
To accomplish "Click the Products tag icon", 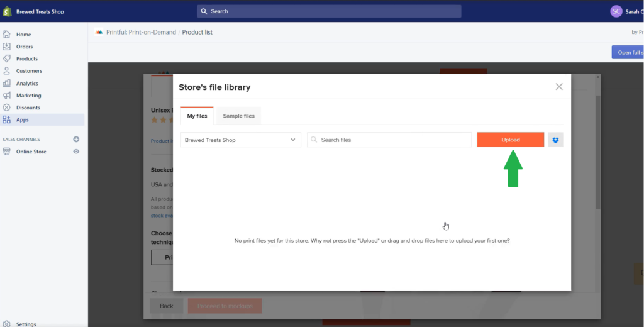I will 6,58.
